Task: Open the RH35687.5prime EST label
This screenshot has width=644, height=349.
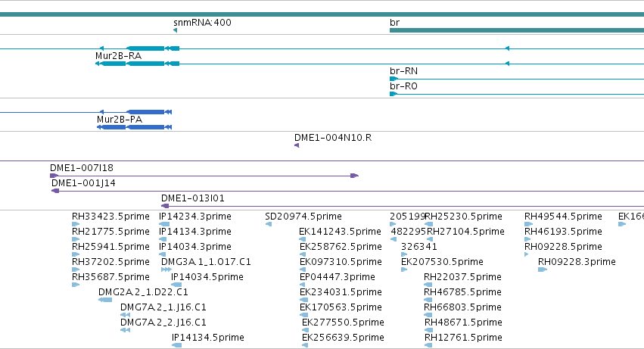Action: (x=110, y=278)
